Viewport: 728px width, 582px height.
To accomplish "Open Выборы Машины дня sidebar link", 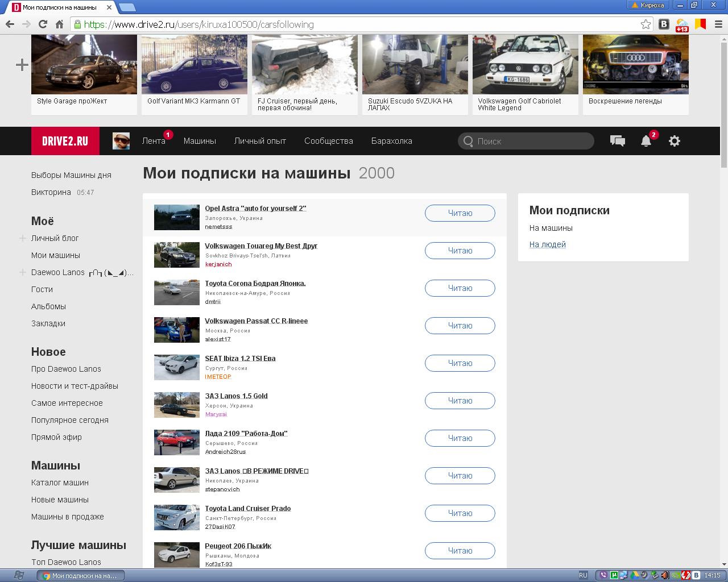I will pyautogui.click(x=71, y=175).
